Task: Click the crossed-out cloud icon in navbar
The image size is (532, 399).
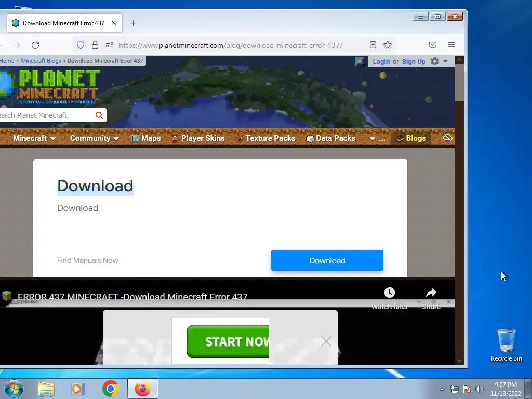Action: [447, 138]
